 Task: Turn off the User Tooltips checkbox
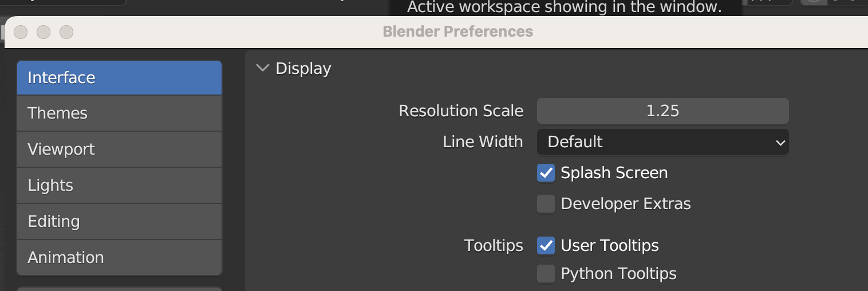point(546,246)
